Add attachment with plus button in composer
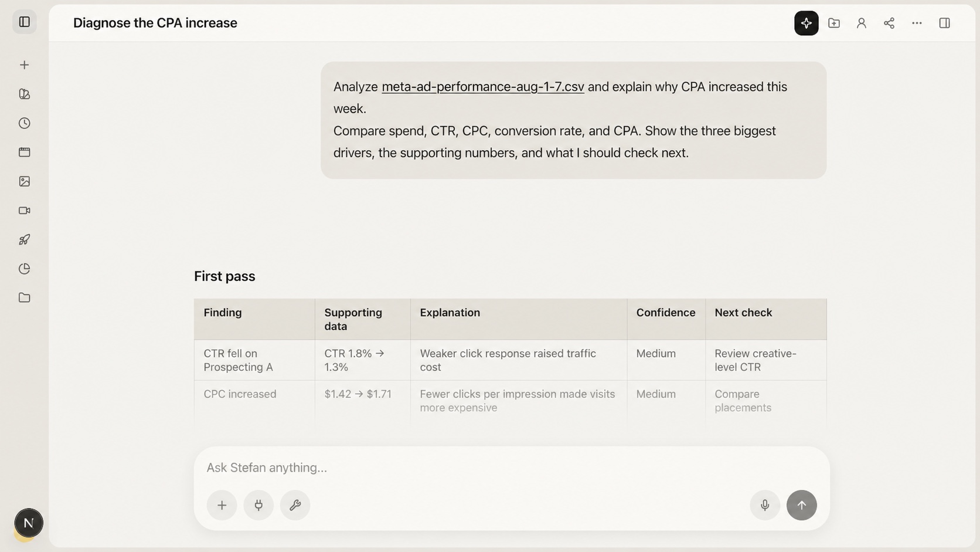The image size is (980, 552). point(222,505)
